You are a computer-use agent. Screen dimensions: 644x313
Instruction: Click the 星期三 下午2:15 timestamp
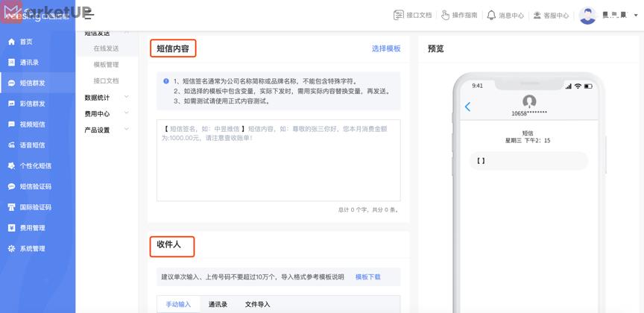pos(528,141)
